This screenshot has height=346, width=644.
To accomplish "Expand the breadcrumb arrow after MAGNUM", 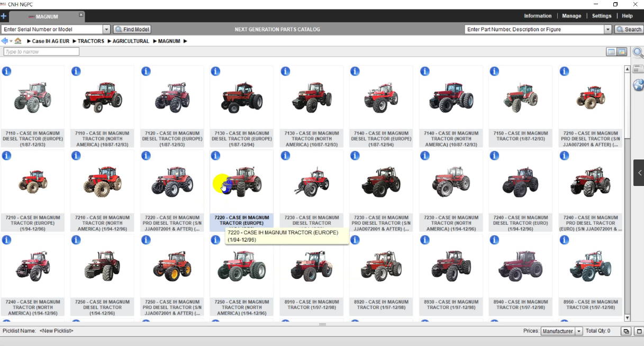I will (185, 41).
